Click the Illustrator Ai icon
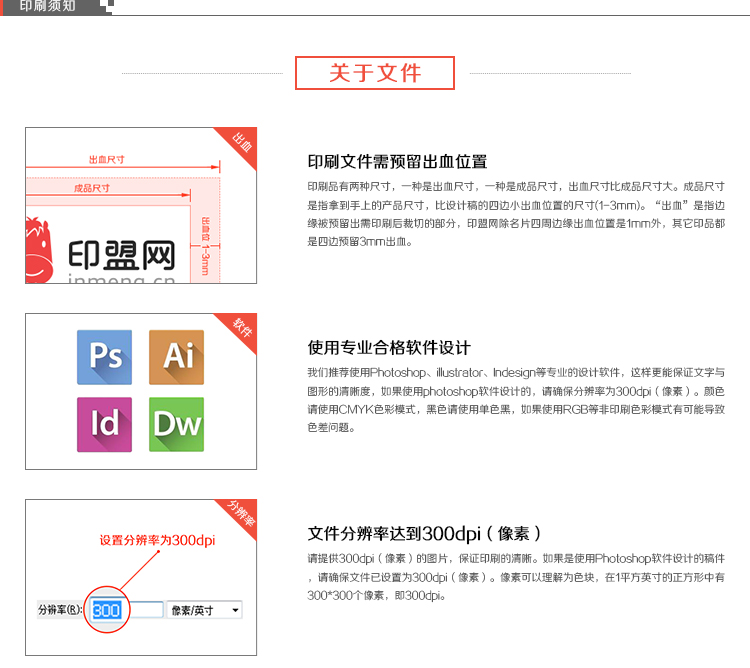Screen dimensions: 750x668 pos(176,357)
